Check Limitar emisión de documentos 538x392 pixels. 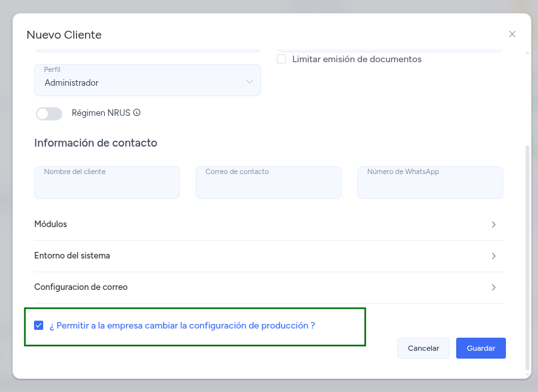click(281, 59)
